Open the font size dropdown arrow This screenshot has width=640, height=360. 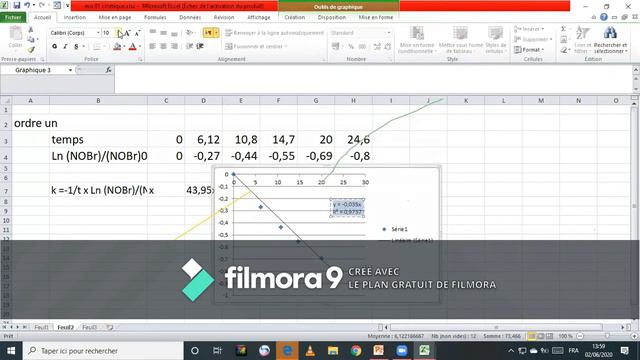119,33
